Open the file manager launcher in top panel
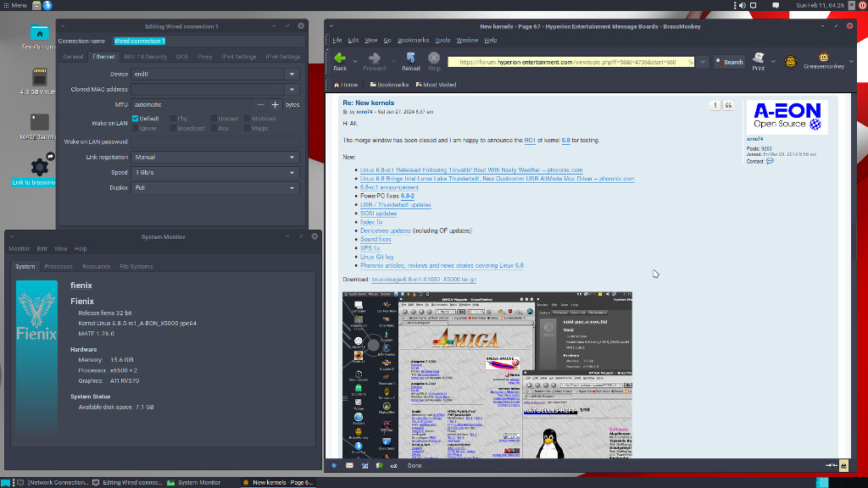This screenshot has width=868, height=488. (x=36, y=5)
